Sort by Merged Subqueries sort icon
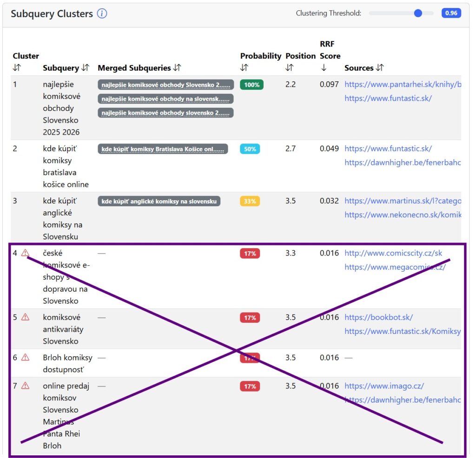The width and height of the screenshot is (476, 458). (177, 68)
